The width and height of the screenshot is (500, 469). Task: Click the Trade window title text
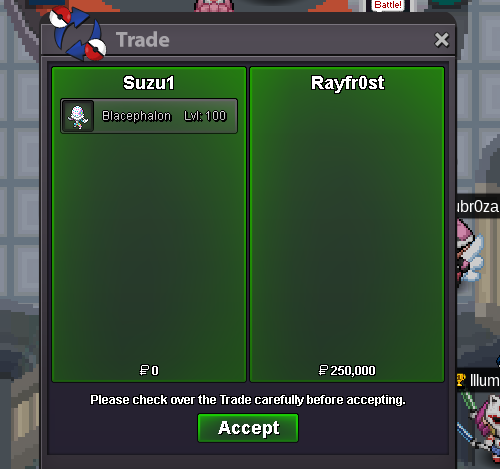tap(143, 40)
